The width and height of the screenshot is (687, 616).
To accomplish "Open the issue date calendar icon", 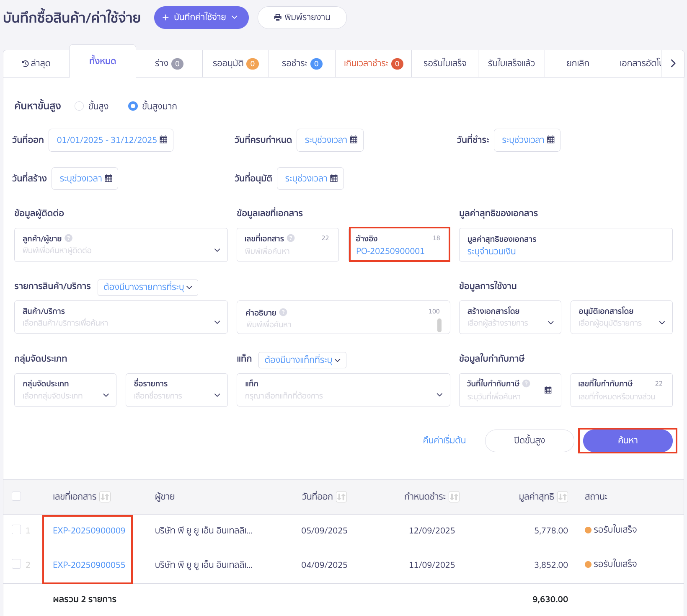I will (x=163, y=140).
